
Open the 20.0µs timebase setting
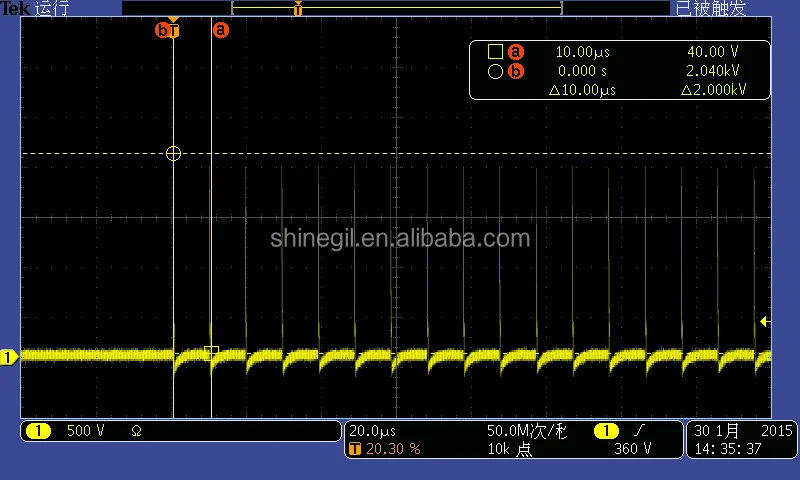tap(372, 431)
